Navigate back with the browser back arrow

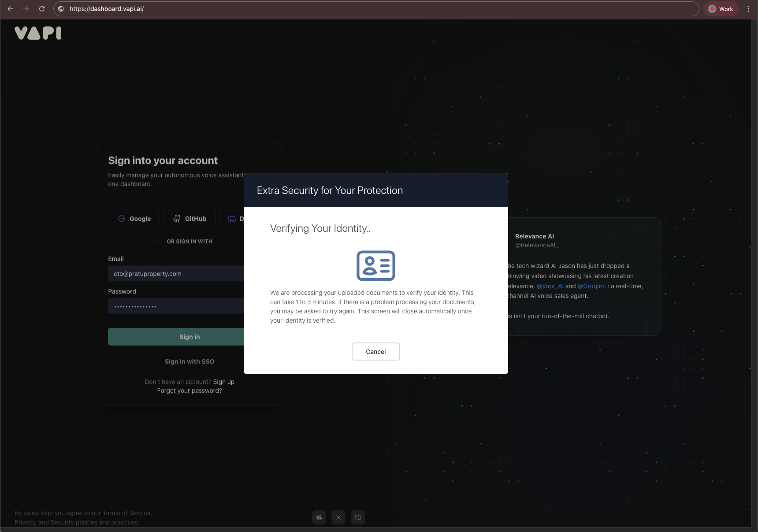pos(10,9)
